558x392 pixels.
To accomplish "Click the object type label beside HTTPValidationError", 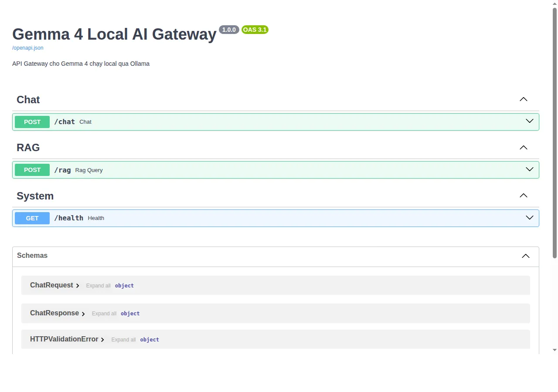I will tap(150, 340).
